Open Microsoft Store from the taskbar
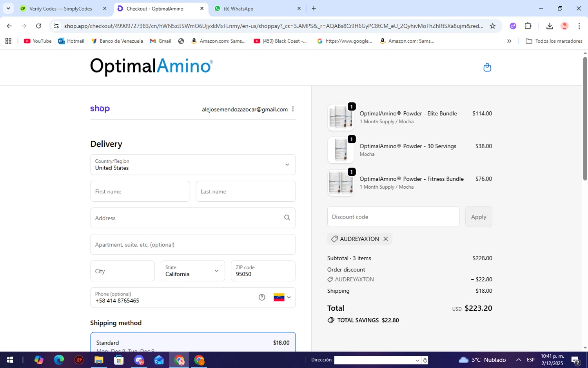Screen dimensions: 588x368 [119, 360]
